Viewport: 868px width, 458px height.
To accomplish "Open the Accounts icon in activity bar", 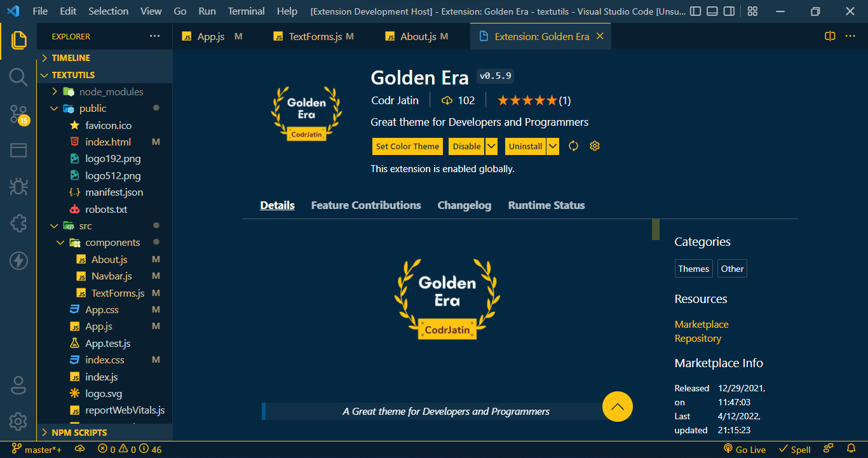I will pyautogui.click(x=18, y=385).
